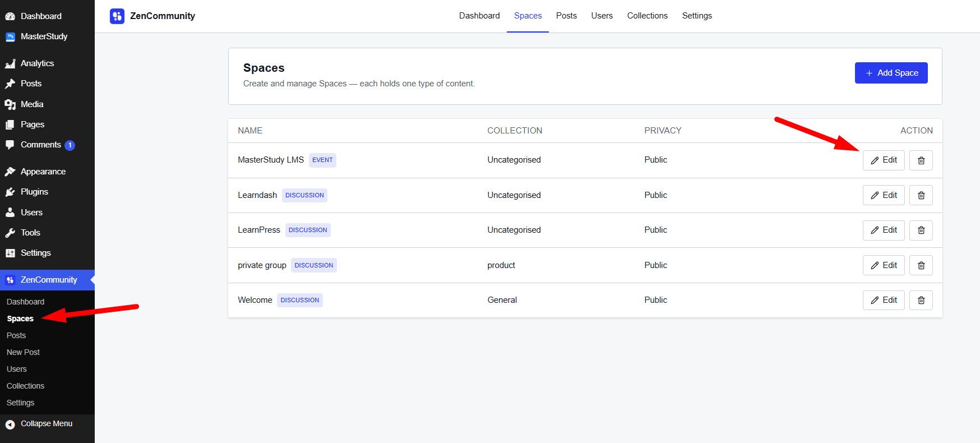The width and height of the screenshot is (980, 443).
Task: Collapse the admin sidebar menu
Action: (x=47, y=424)
